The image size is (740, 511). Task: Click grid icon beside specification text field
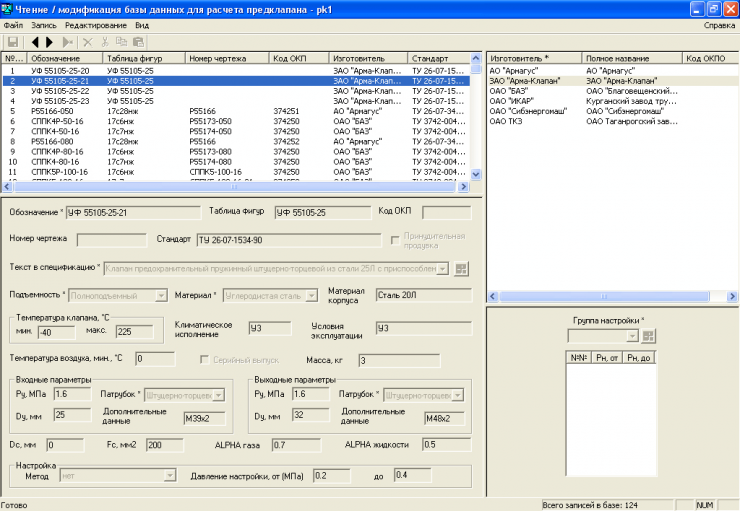click(x=461, y=268)
